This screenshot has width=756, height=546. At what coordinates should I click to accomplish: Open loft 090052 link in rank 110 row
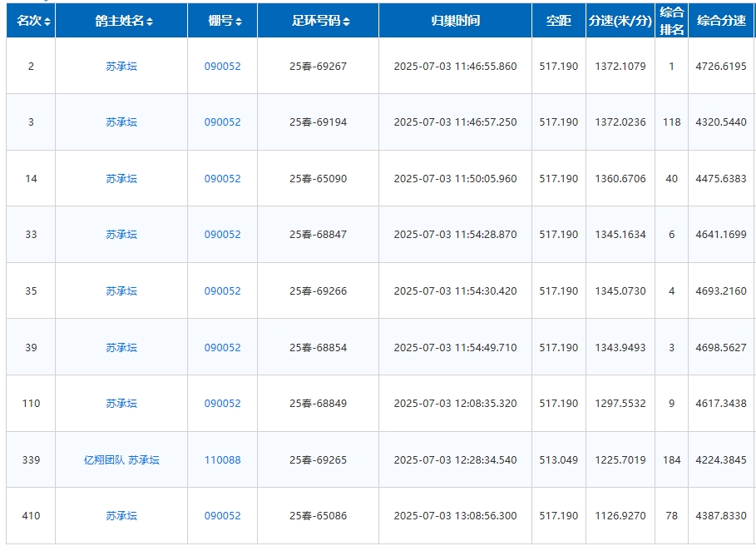(222, 404)
